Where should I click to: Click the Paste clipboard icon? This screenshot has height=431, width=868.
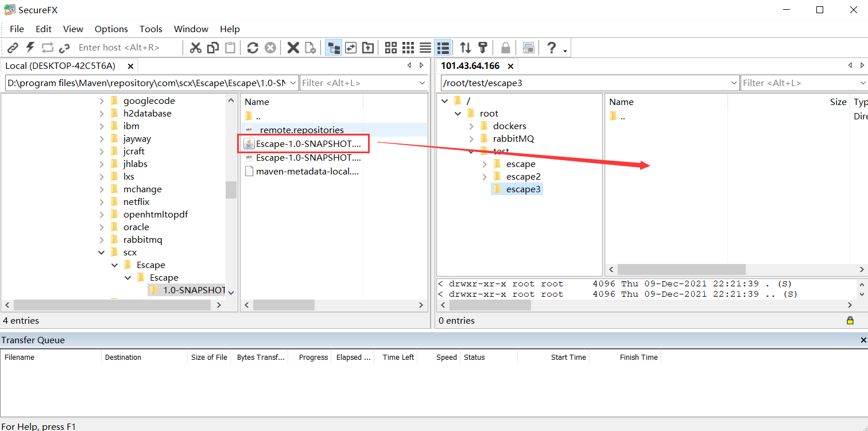coord(230,48)
